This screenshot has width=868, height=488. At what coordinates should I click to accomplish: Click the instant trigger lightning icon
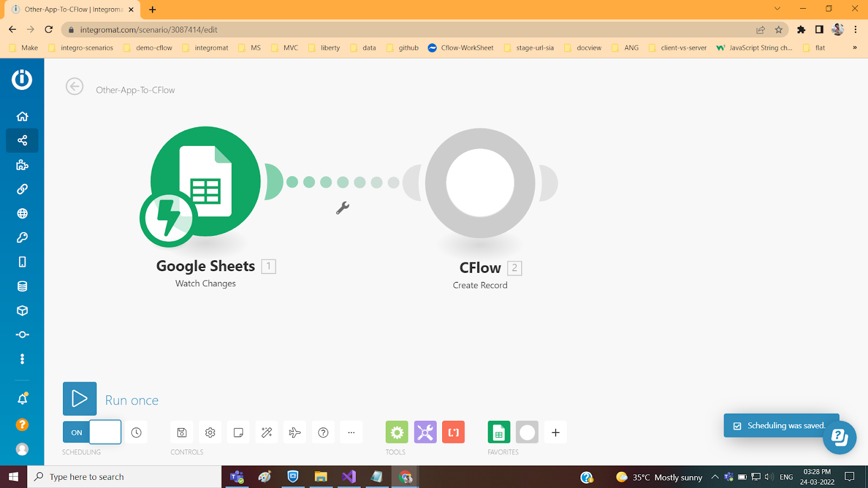[169, 219]
